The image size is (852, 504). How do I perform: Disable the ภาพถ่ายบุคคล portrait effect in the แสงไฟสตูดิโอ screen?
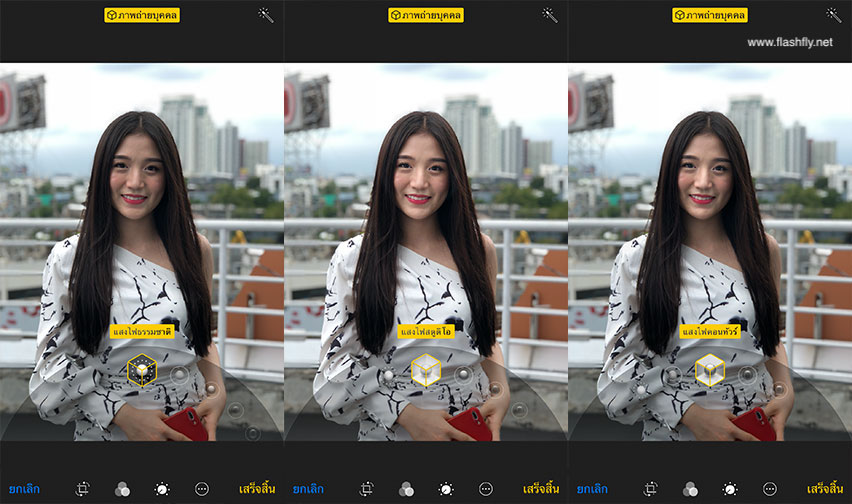coord(426,15)
